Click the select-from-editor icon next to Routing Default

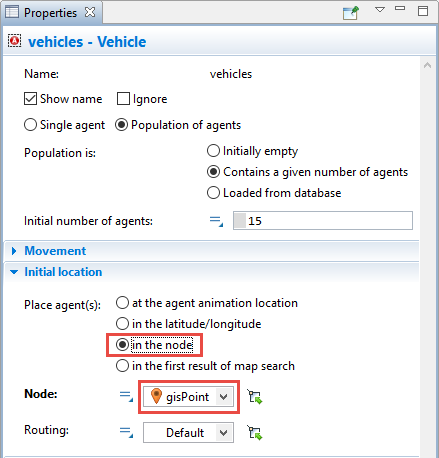click(255, 432)
